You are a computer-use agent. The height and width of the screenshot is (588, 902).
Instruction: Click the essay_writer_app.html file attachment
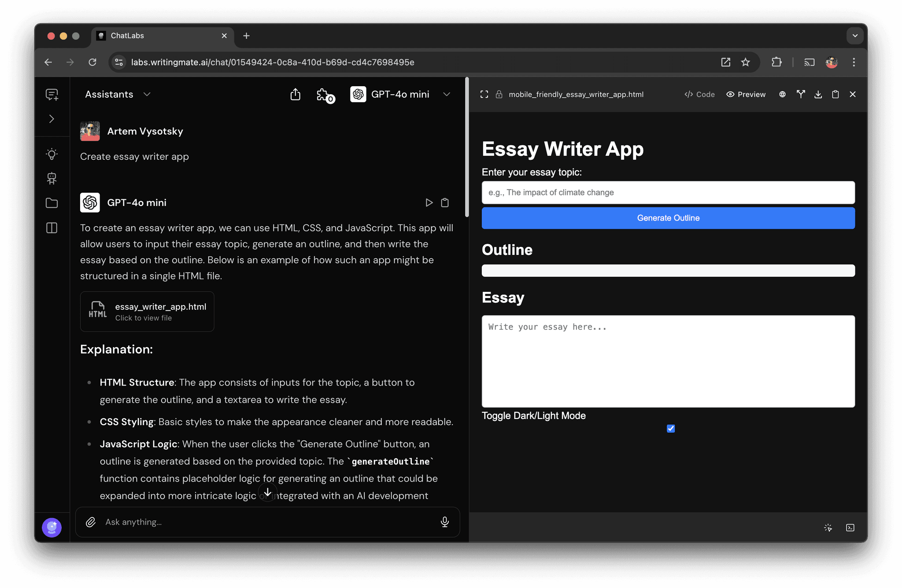tap(147, 309)
